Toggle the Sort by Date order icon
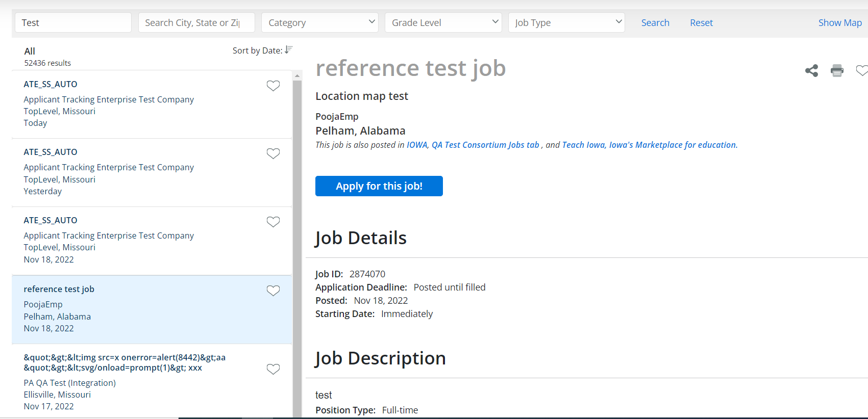This screenshot has width=868, height=419. 289,50
